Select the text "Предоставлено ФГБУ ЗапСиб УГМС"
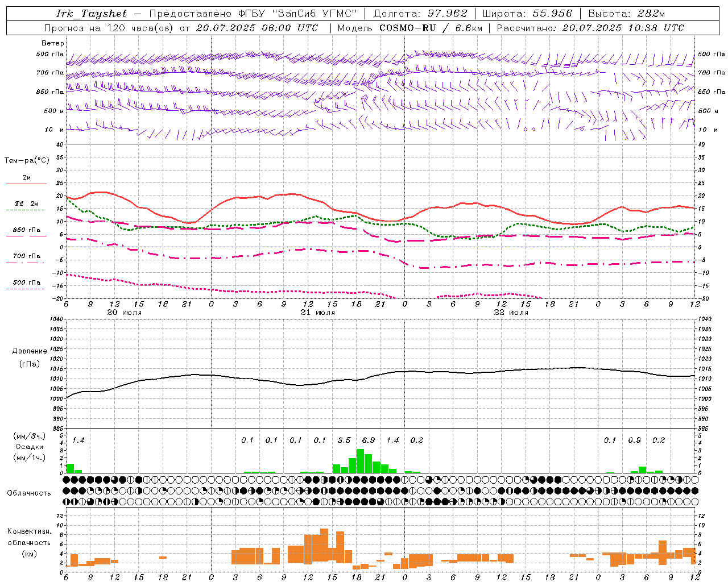The height and width of the screenshot is (582, 728). coord(253,14)
